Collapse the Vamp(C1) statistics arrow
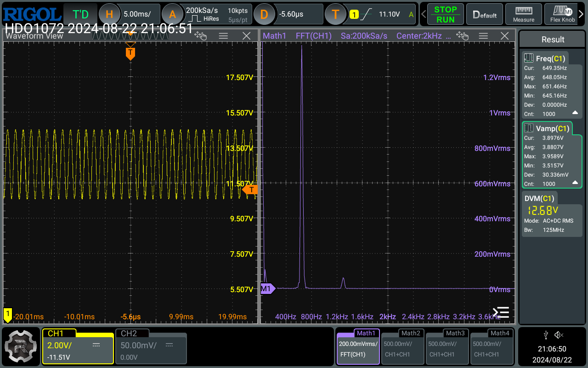 click(x=575, y=183)
